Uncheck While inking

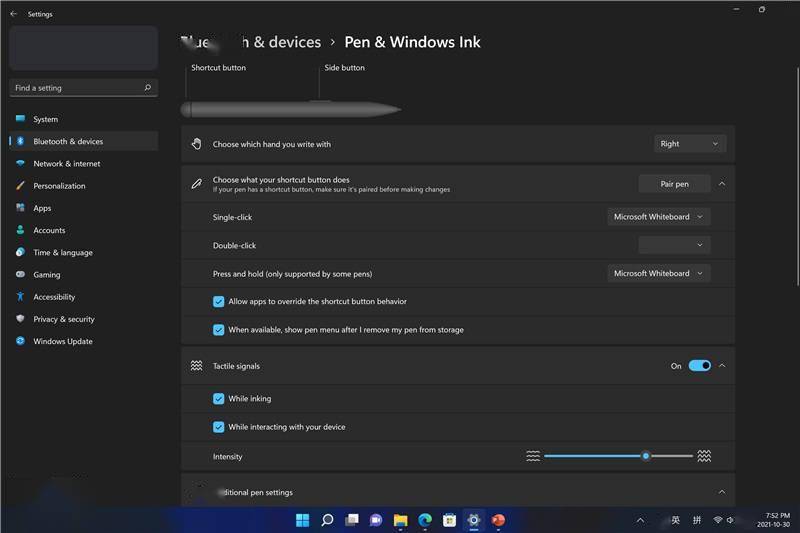(218, 398)
